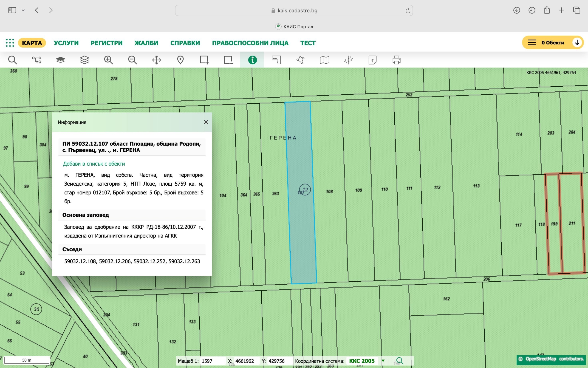Open the stacked layers outline icon
The height and width of the screenshot is (368, 588).
(85, 60)
